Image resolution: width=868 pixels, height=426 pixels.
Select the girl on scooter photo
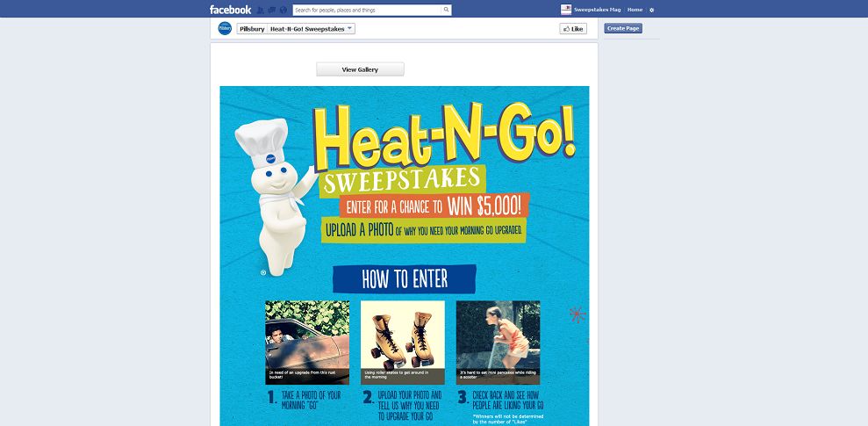point(498,343)
